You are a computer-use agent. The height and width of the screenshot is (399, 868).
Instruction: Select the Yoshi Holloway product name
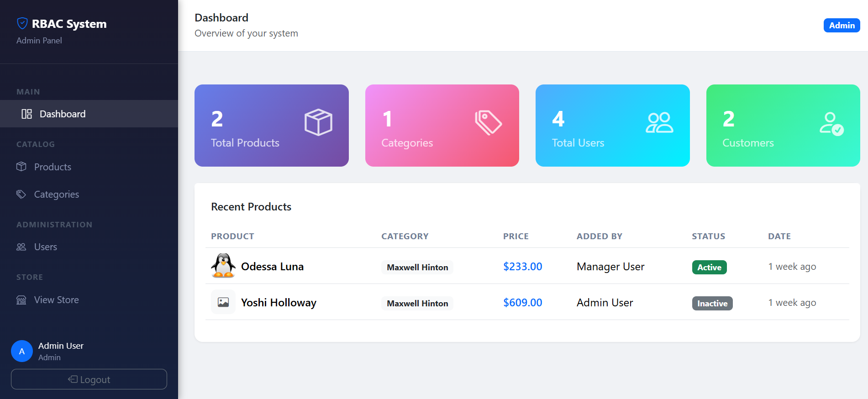[279, 303]
